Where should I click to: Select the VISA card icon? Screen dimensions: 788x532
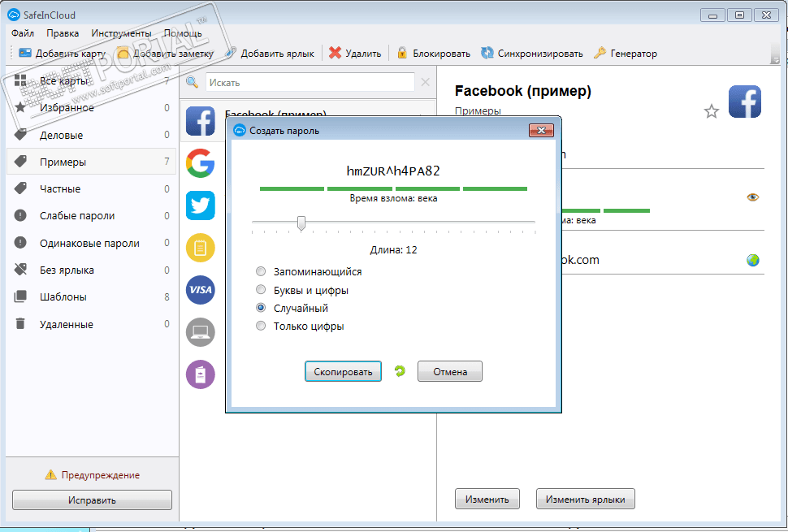[x=201, y=290]
